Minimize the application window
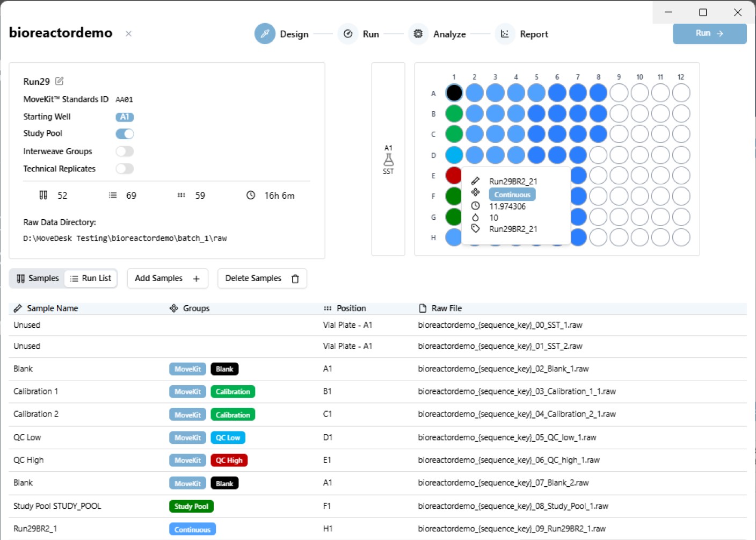 click(x=668, y=12)
